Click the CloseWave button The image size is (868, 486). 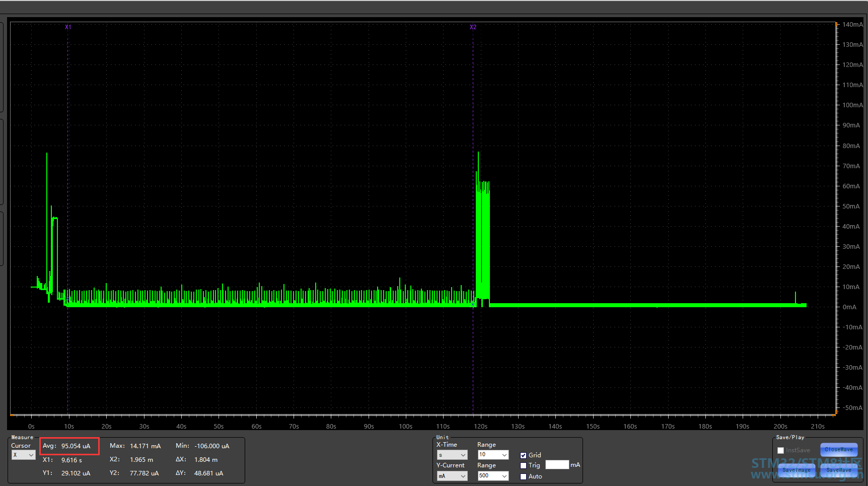point(839,449)
